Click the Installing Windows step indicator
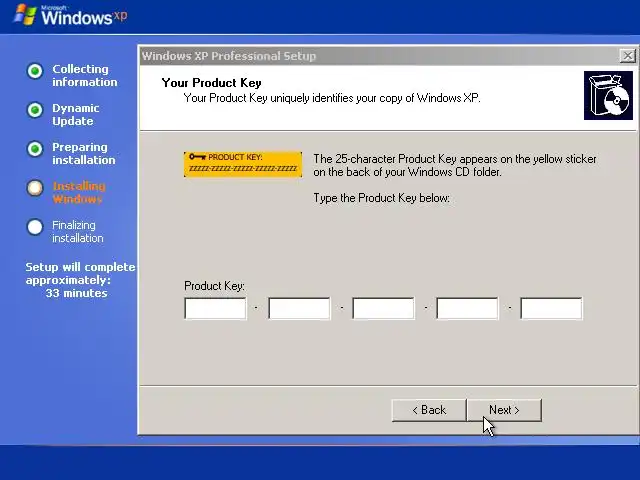Image resolution: width=640 pixels, height=480 pixels. tap(35, 188)
